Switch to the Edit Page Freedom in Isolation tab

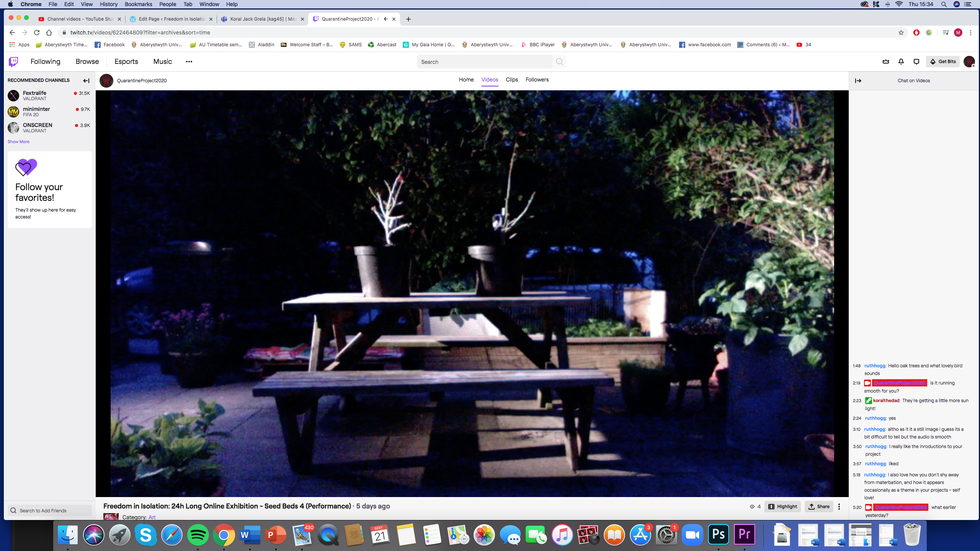coord(171,19)
